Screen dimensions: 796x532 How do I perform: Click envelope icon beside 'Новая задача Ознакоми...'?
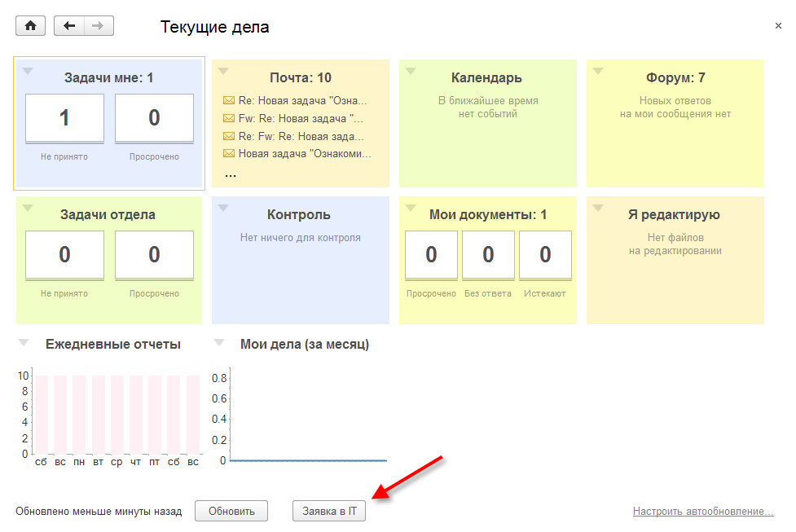coord(229,153)
